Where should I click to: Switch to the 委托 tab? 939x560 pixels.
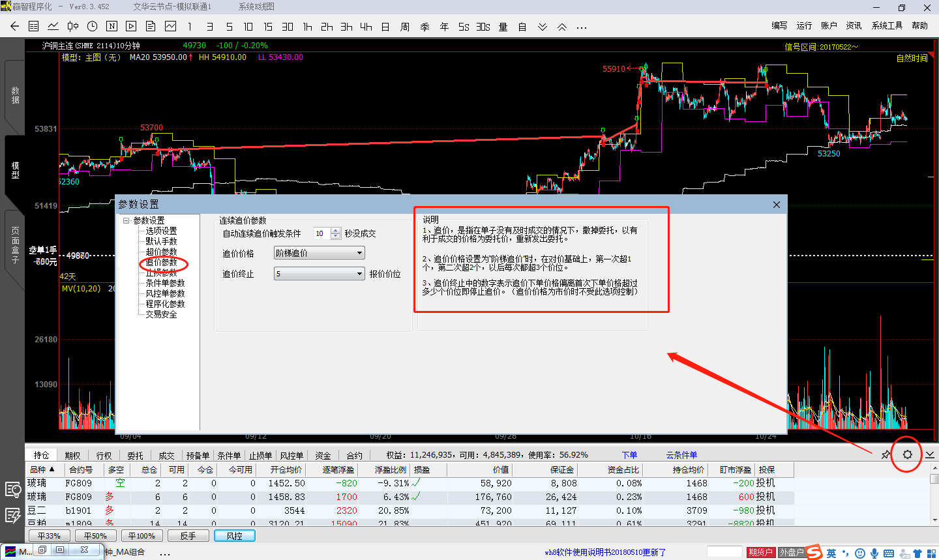coord(135,455)
